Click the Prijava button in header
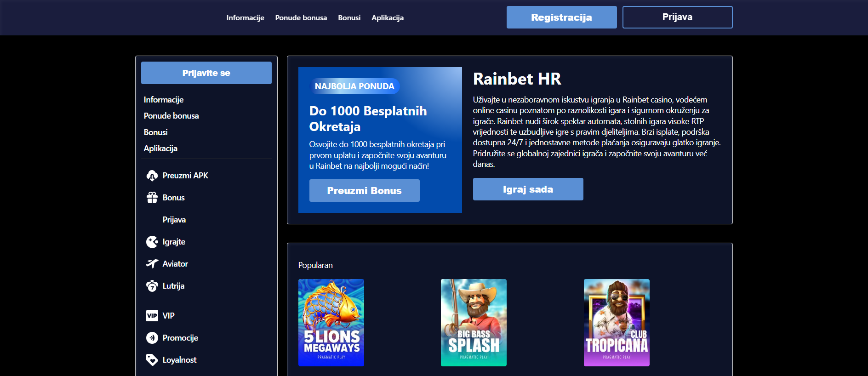The width and height of the screenshot is (868, 376). click(x=678, y=17)
